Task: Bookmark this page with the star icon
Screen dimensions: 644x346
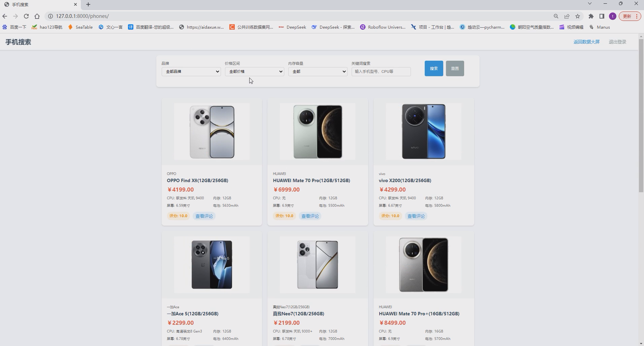Action: [578, 16]
